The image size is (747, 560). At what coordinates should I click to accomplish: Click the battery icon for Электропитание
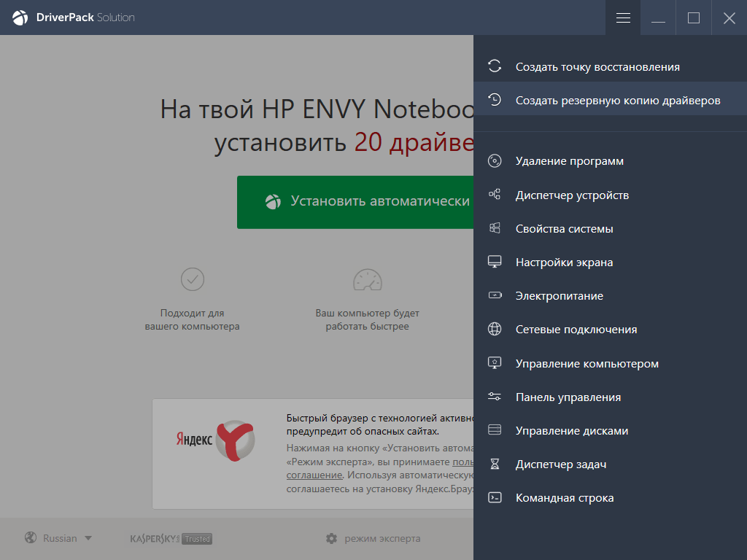click(495, 295)
